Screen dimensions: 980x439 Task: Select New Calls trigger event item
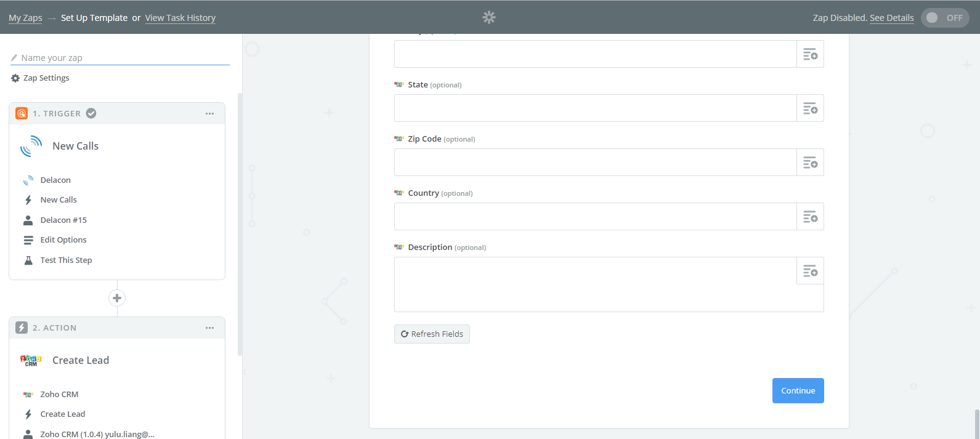(x=59, y=199)
